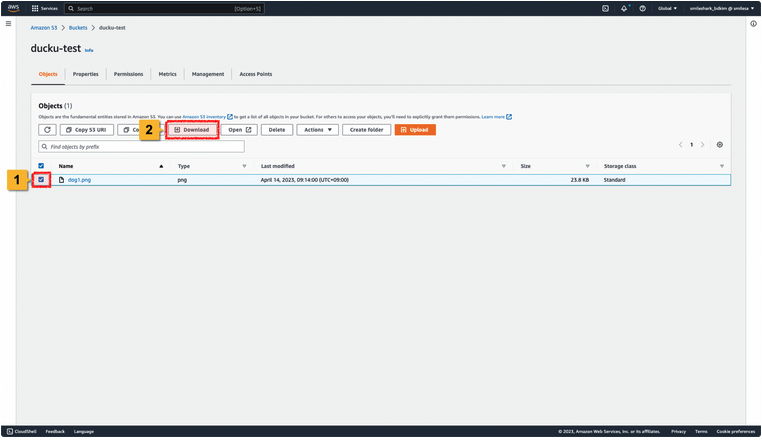Viewport: 762px width, 440px height.
Task: Uncheck the dog1.png row checkbox
Action: 41,180
